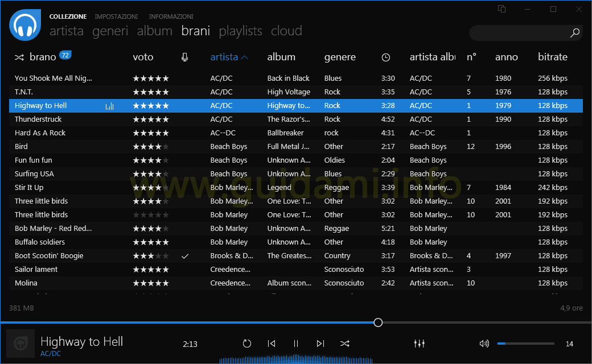Select the Sailor lament track
This screenshot has height=364, width=592.
point(295,270)
